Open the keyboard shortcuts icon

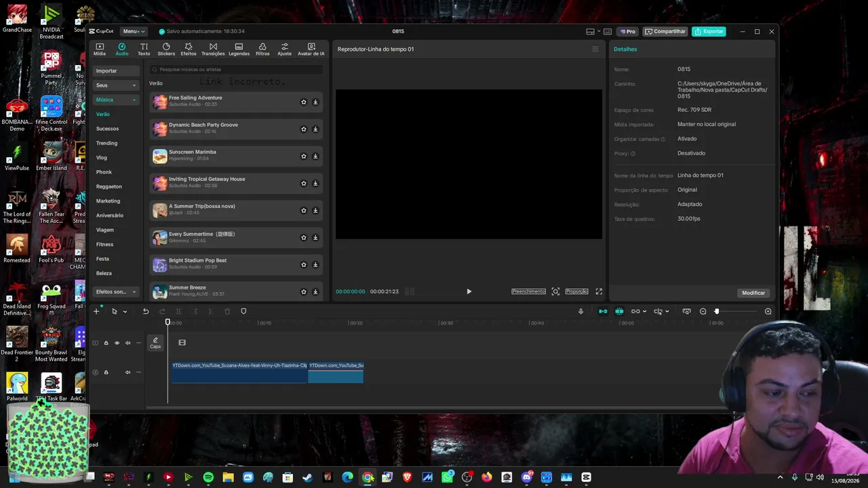click(607, 31)
